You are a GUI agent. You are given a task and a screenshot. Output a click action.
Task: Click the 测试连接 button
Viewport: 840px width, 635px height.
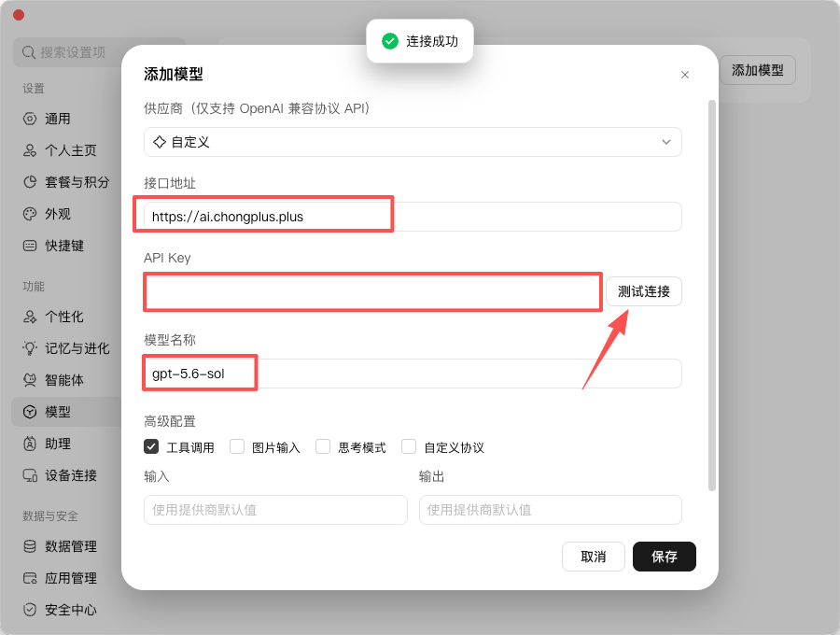644,291
